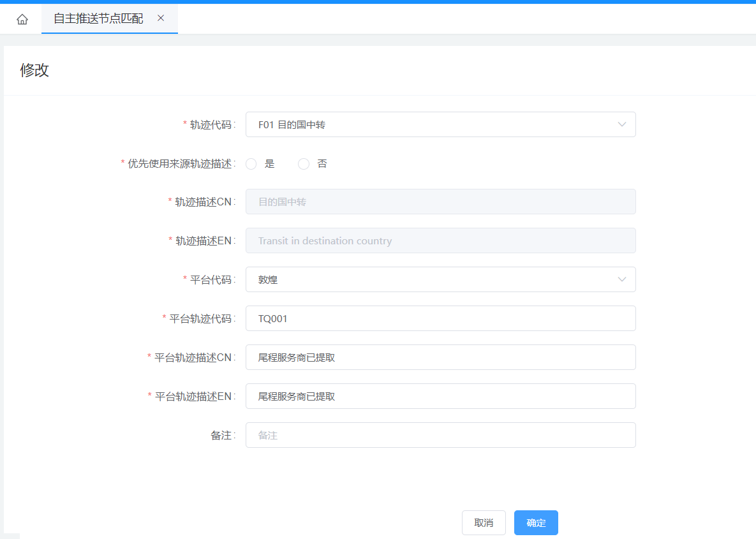Switch to the 自主推送节点匹配 tab

click(98, 19)
